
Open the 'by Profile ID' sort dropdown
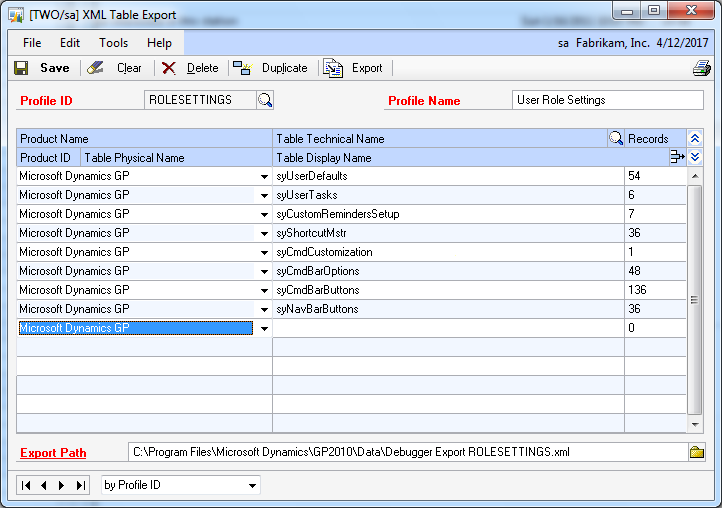click(x=252, y=485)
